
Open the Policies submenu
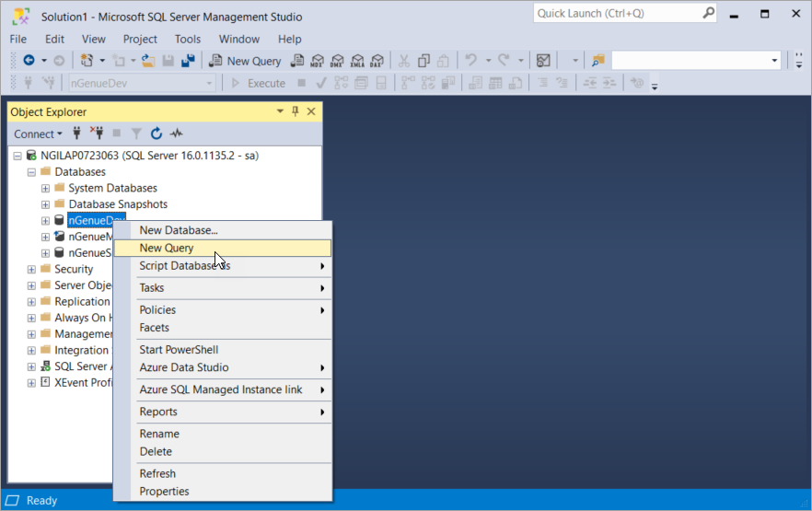coord(223,309)
